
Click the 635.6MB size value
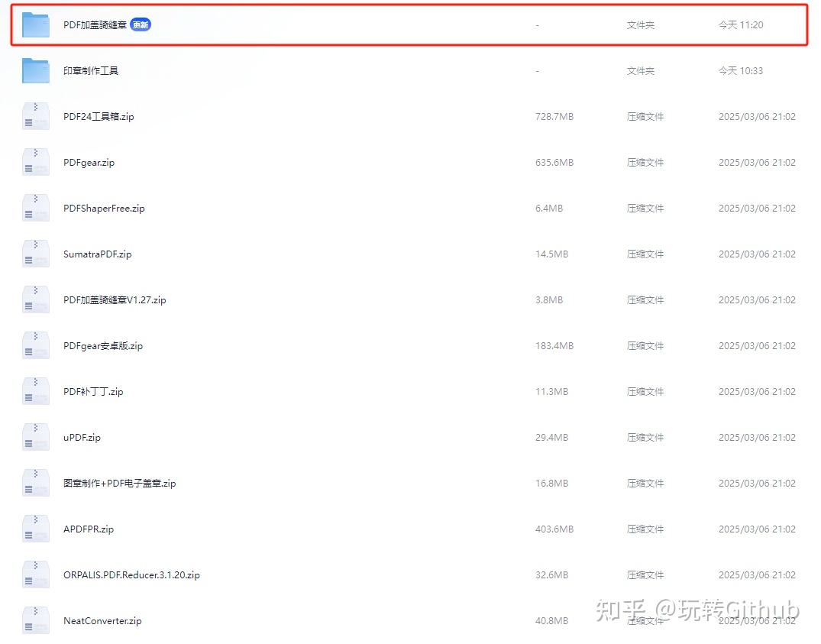(554, 162)
